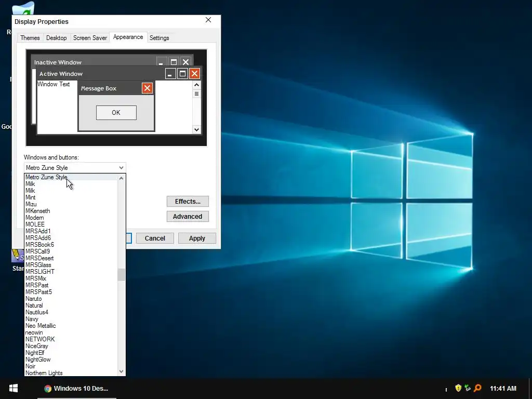The image size is (532, 399).
Task: Select MRSDesert style
Action: coord(71,258)
